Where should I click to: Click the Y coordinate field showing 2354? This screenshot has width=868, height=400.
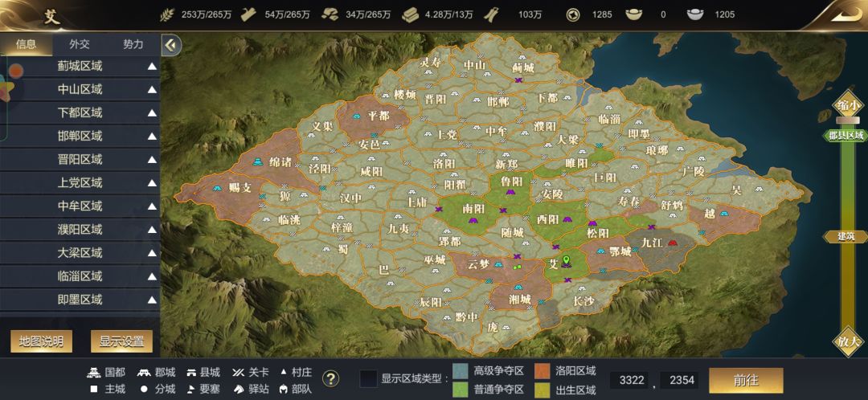[680, 380]
